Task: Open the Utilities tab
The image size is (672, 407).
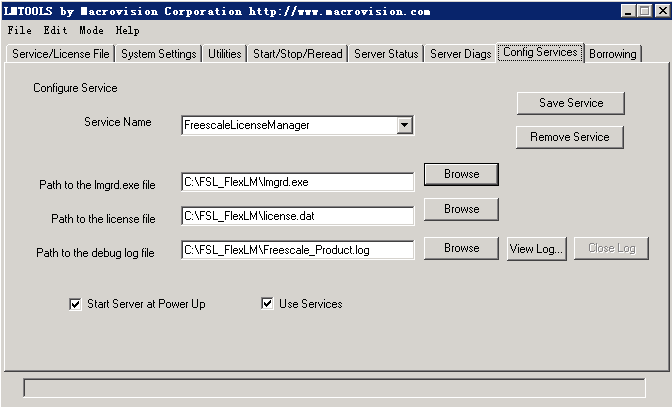Action: (x=225, y=54)
